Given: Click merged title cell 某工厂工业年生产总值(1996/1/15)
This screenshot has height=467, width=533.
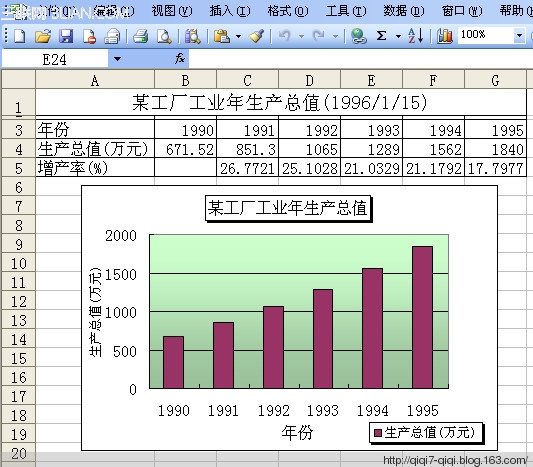Looking at the screenshot, I should click(x=281, y=102).
